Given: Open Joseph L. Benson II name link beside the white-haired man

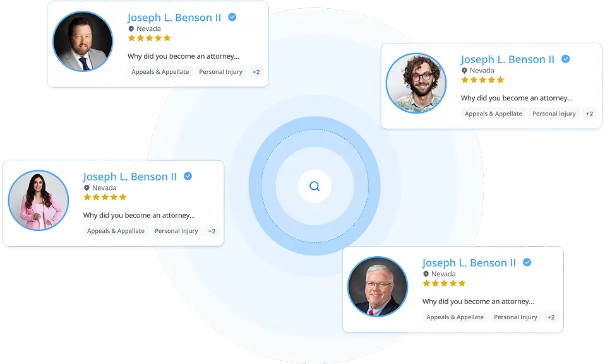Looking at the screenshot, I should click(469, 263).
